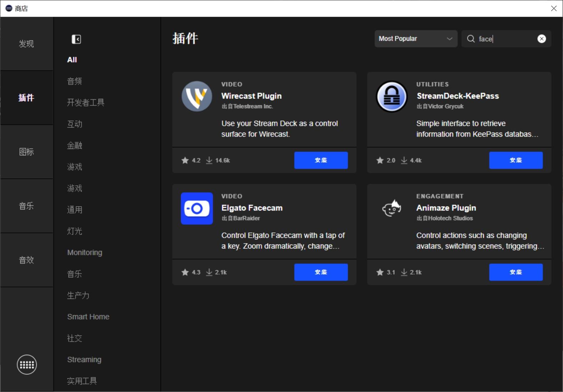Click the Animaze download count icon
The width and height of the screenshot is (563, 392).
pyautogui.click(x=404, y=272)
